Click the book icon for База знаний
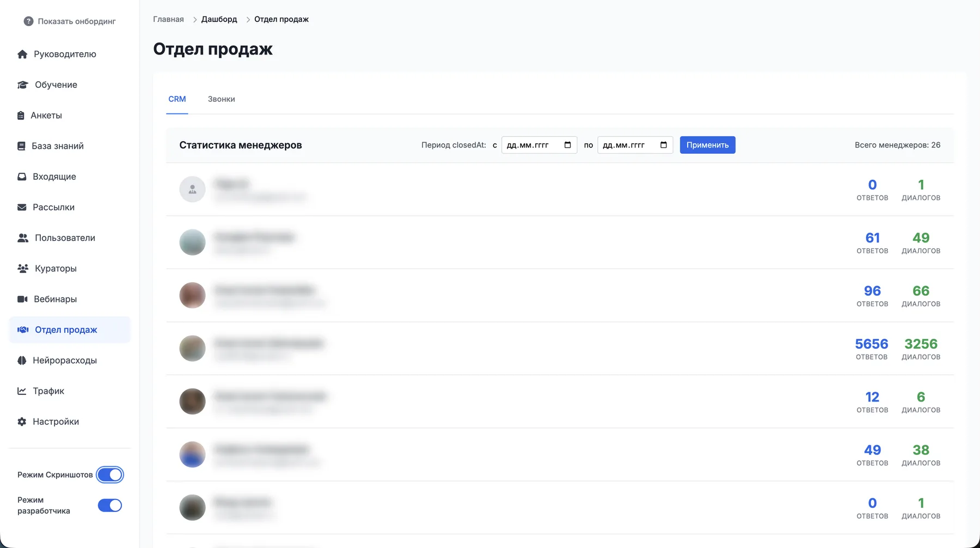 pyautogui.click(x=21, y=146)
